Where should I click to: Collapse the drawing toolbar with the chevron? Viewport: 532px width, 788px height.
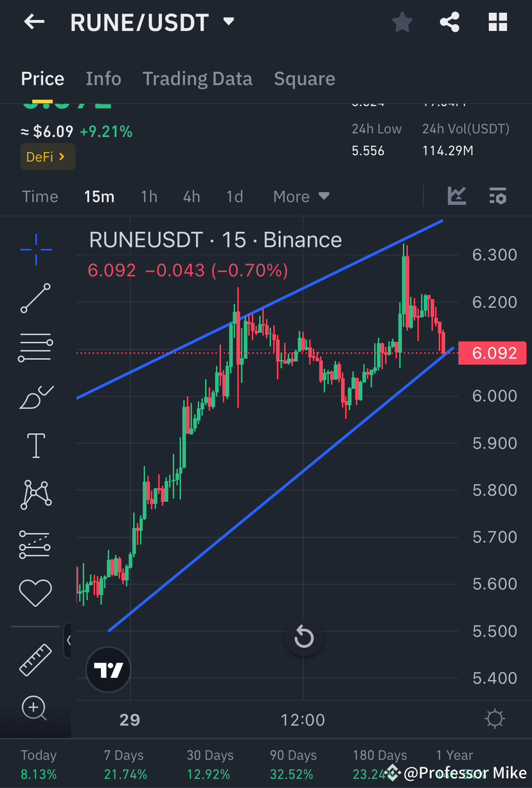coord(67,641)
